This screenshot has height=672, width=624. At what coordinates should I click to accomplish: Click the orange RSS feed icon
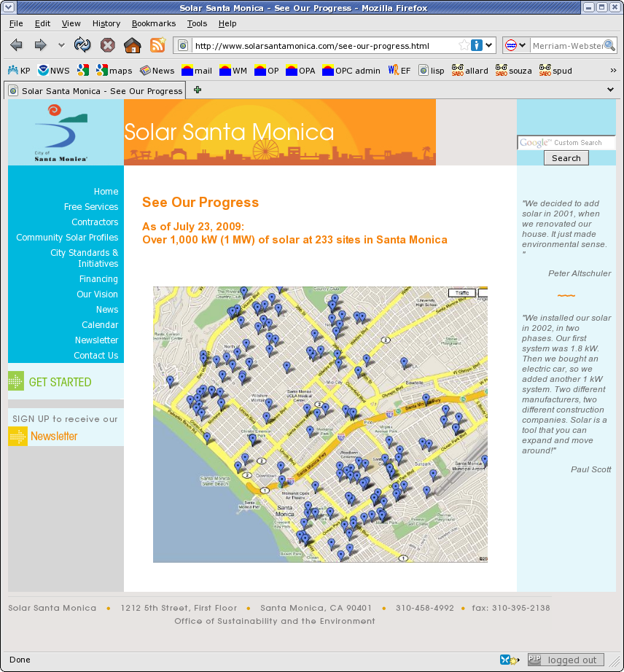pyautogui.click(x=157, y=45)
